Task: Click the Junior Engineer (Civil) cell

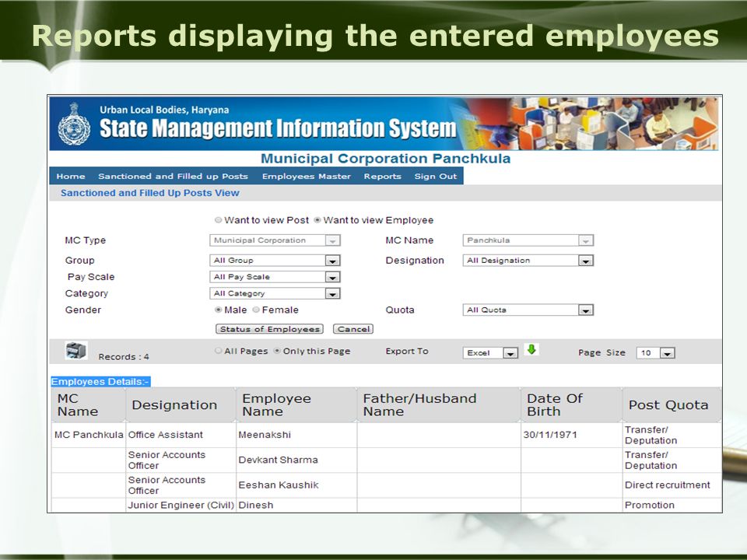Action: (181, 506)
